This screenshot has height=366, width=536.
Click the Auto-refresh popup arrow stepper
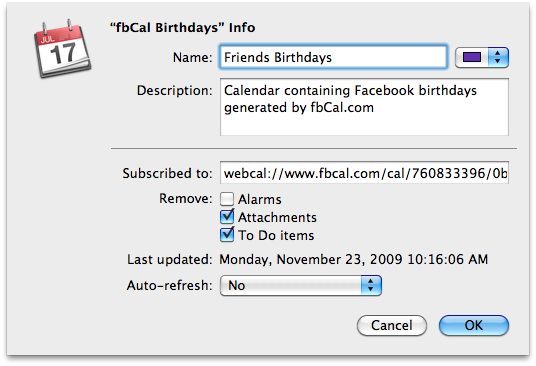(x=371, y=285)
